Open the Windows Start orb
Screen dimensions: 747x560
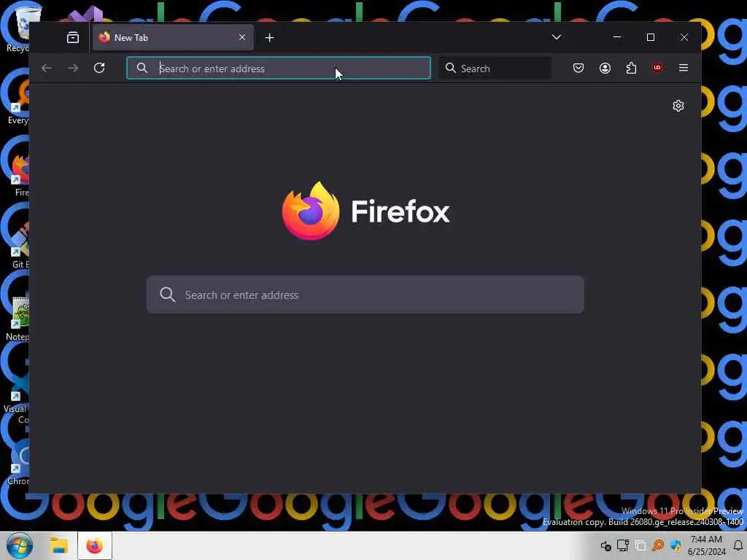coord(20,545)
